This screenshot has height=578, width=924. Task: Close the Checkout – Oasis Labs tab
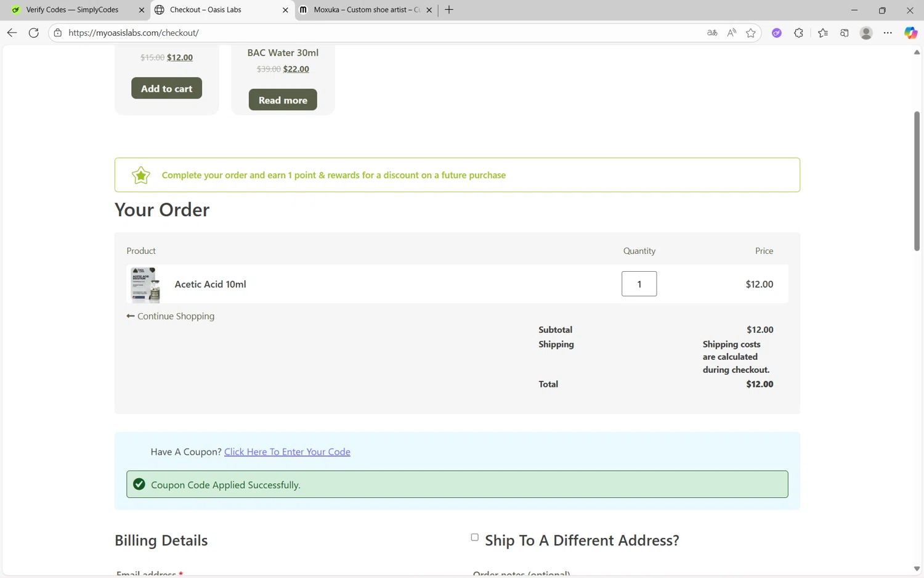click(285, 10)
